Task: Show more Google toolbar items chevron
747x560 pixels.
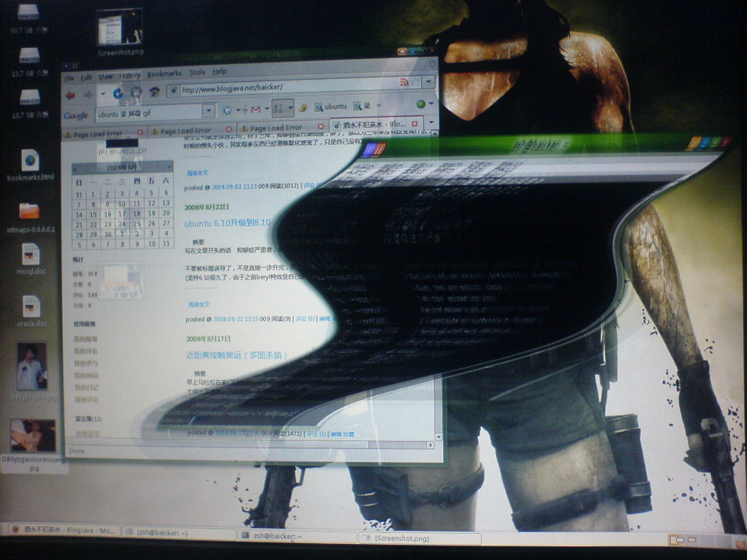Action: click(379, 105)
